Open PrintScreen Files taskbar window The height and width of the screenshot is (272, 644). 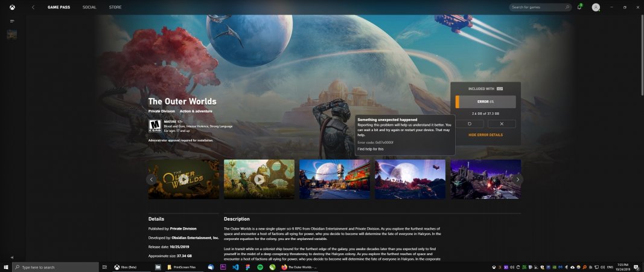click(183, 267)
